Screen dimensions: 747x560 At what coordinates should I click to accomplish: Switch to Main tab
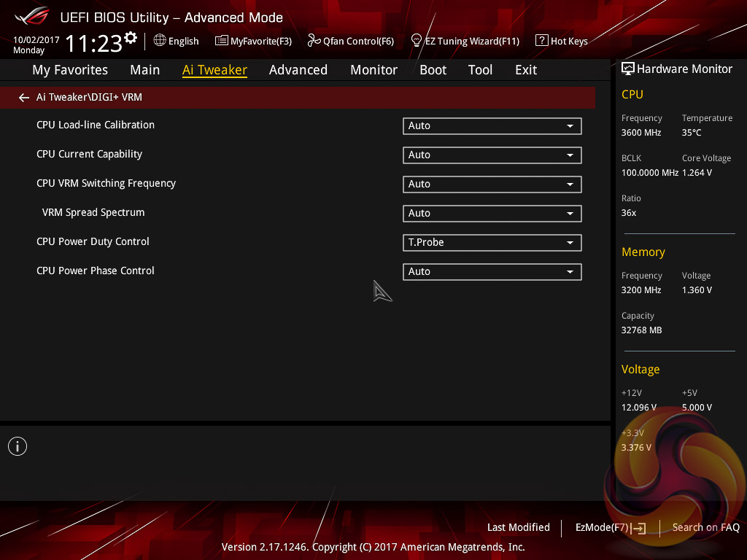[x=145, y=70]
